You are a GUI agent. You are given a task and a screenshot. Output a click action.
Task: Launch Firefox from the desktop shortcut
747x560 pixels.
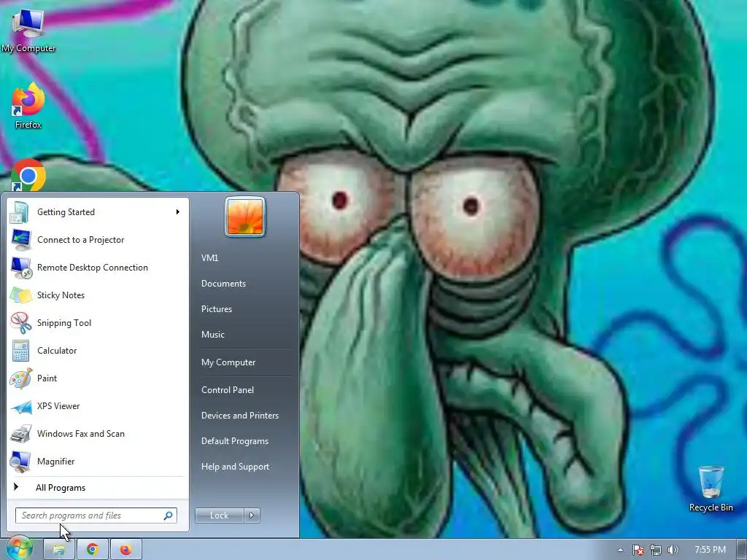pos(28,106)
